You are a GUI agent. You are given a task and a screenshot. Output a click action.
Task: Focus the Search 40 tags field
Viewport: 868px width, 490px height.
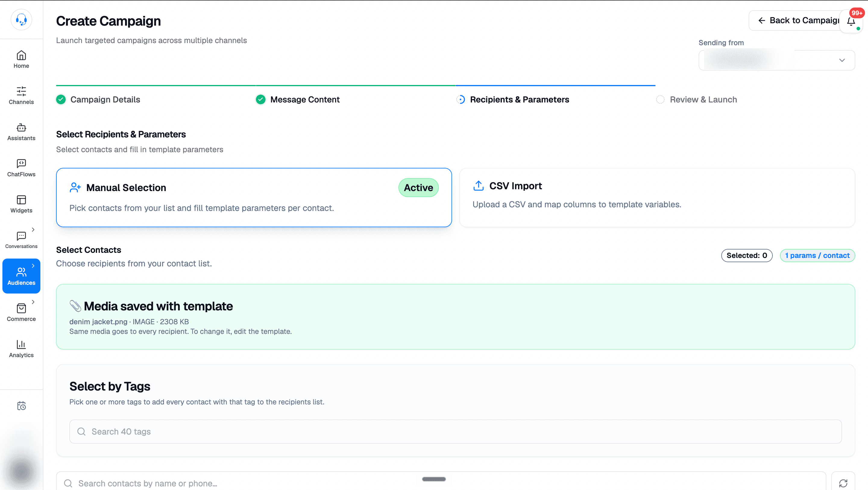coord(455,431)
